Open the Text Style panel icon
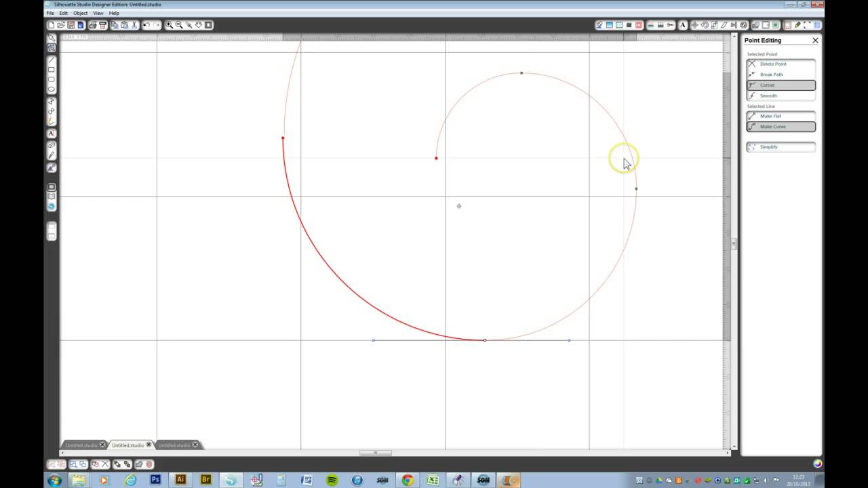868x488 pixels. coord(683,25)
